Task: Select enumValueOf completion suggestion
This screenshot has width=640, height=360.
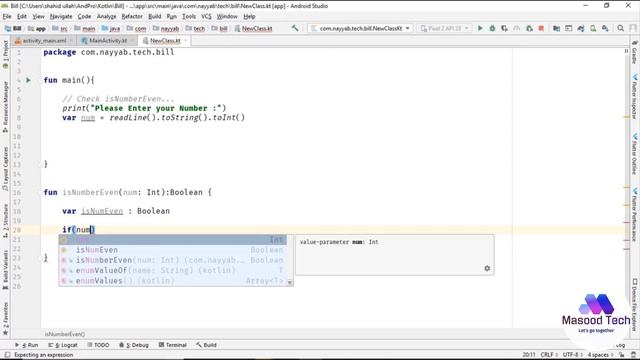Action: click(x=172, y=270)
